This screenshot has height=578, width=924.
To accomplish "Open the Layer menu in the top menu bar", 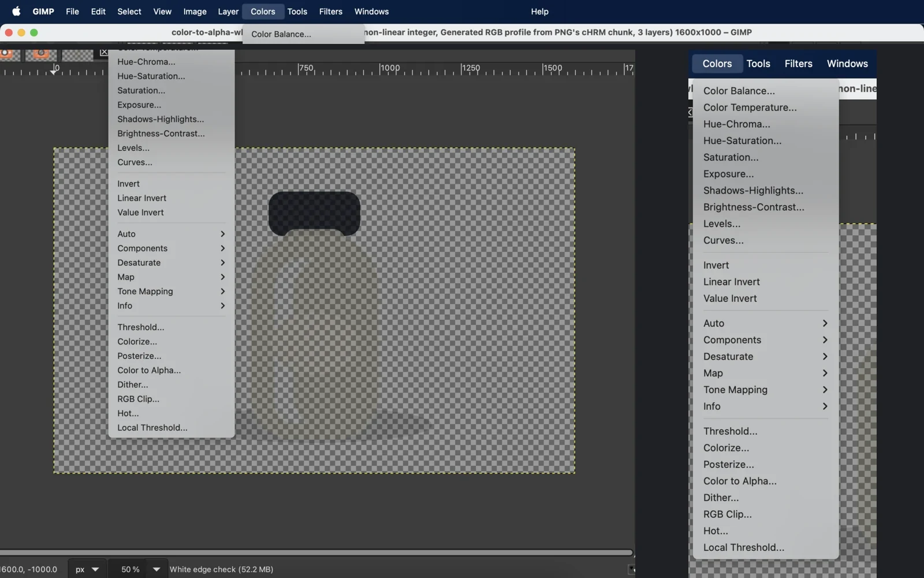I will 228,12.
